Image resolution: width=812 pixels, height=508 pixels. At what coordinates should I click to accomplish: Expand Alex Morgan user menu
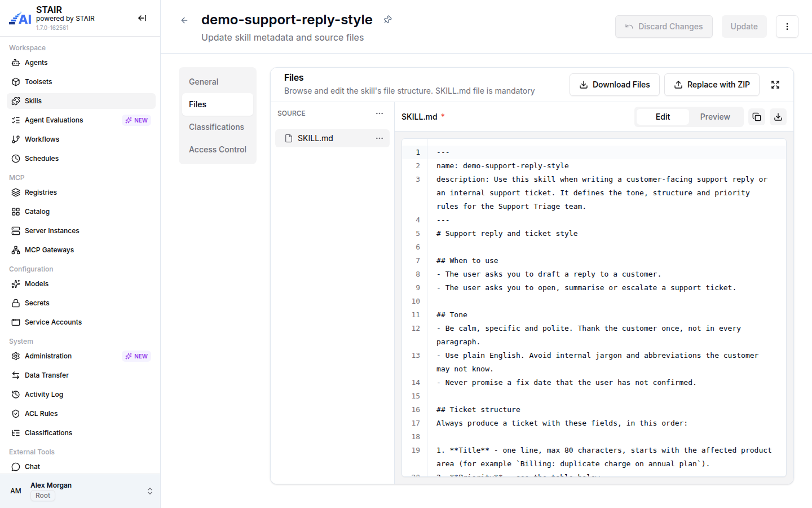point(80,491)
